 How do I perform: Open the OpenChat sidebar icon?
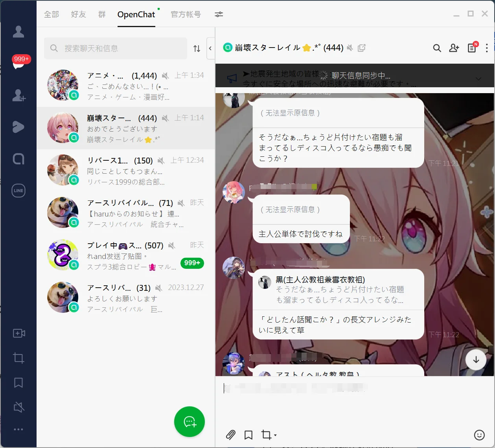(x=18, y=159)
